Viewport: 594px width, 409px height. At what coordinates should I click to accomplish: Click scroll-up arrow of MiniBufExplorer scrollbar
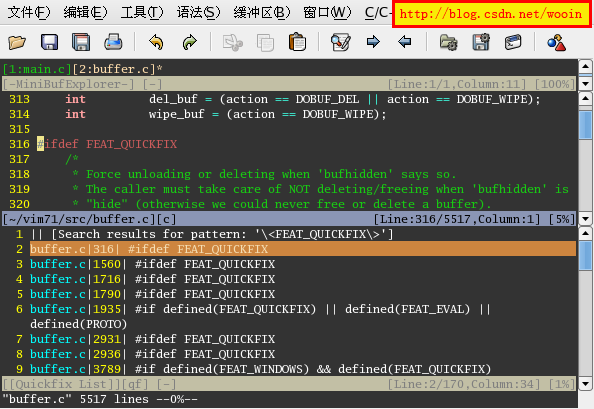(x=586, y=67)
